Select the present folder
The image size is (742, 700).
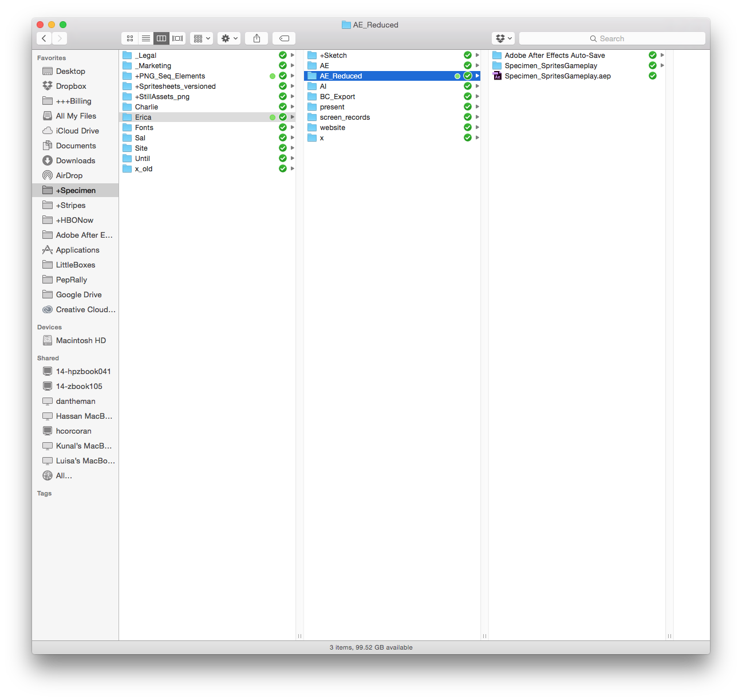tap(392, 107)
